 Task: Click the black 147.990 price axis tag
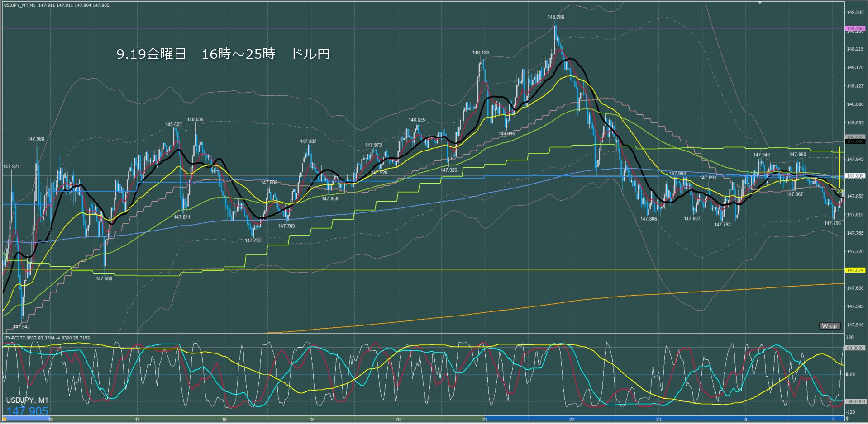pos(855,141)
